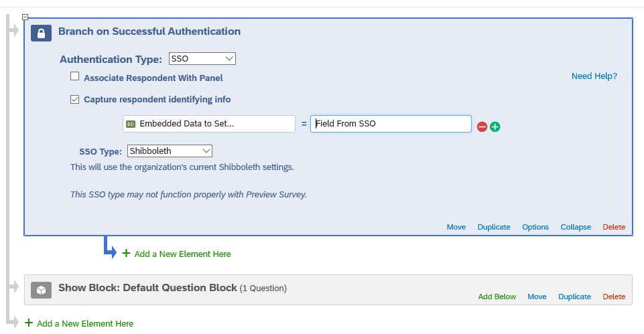This screenshot has height=334, width=644.
Task: Uncheck Capture respondent identifying info
Action: tap(75, 99)
